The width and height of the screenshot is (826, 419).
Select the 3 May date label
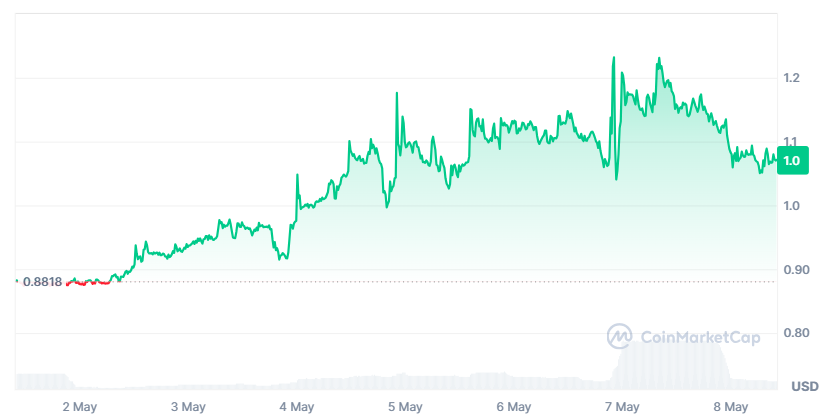188,407
